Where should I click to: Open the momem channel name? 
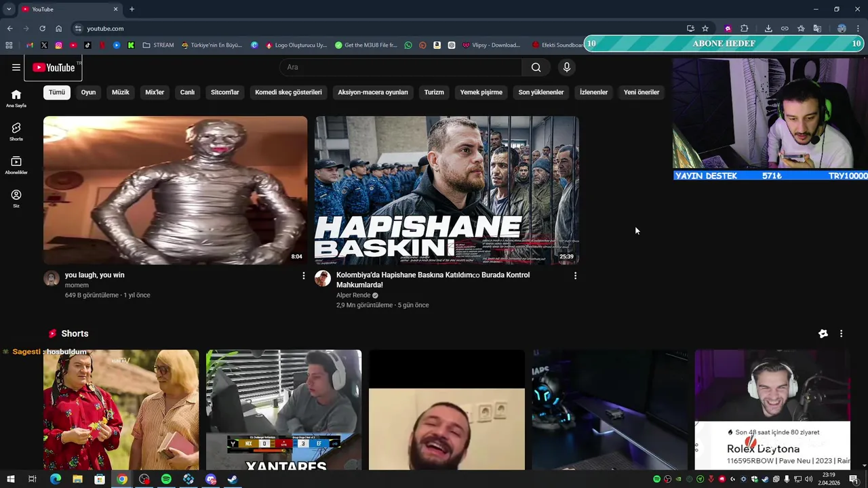(77, 285)
